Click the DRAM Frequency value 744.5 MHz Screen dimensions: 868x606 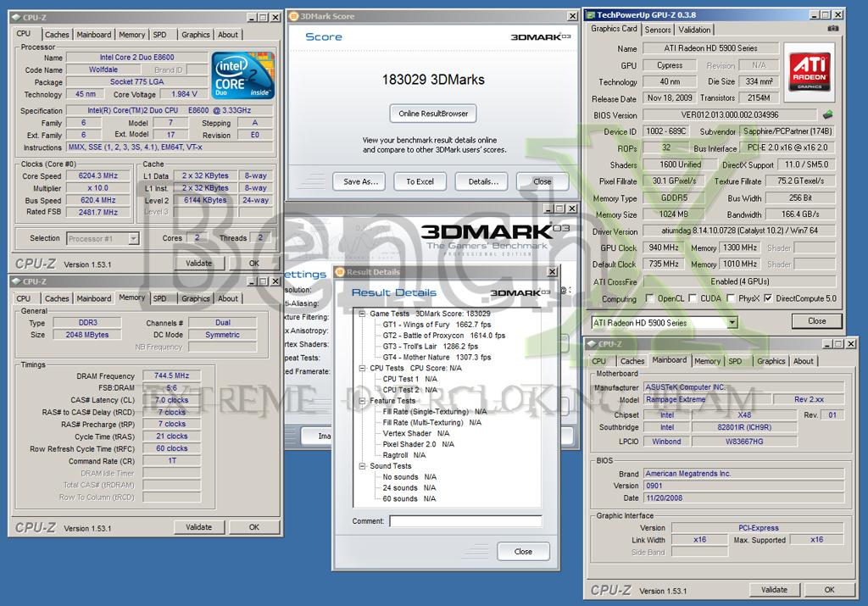(x=171, y=375)
